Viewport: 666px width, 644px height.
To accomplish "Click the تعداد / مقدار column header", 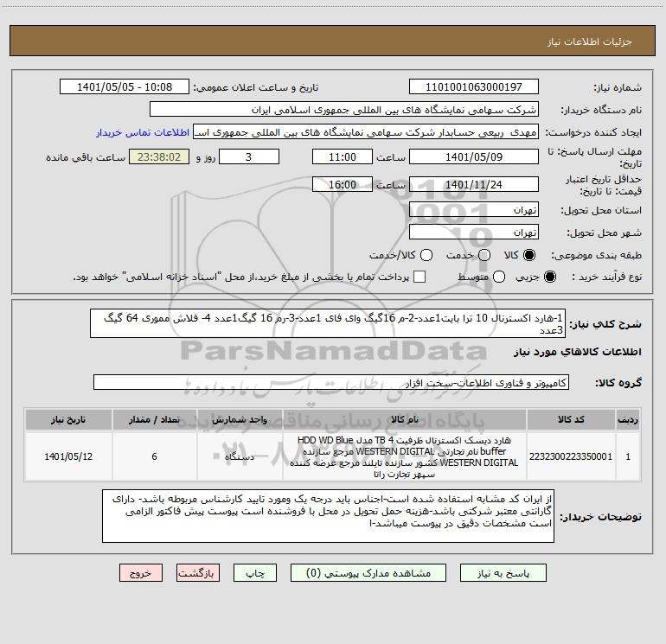I will (154, 420).
